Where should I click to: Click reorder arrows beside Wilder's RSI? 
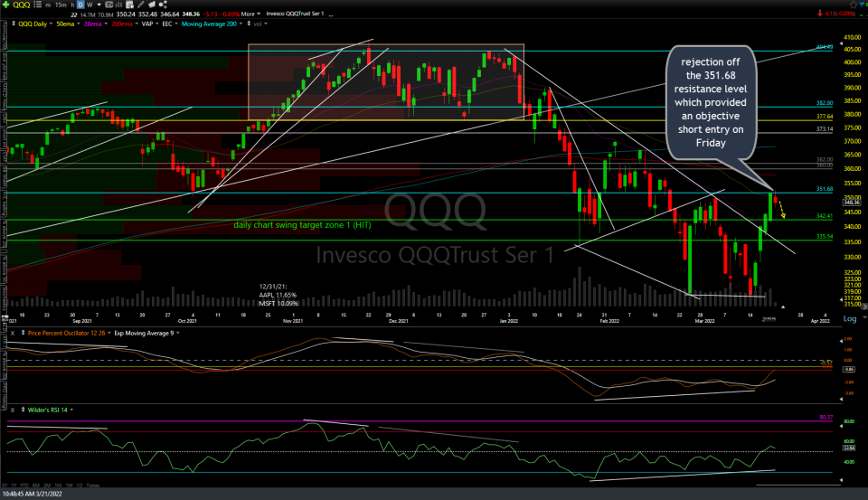tap(23, 410)
